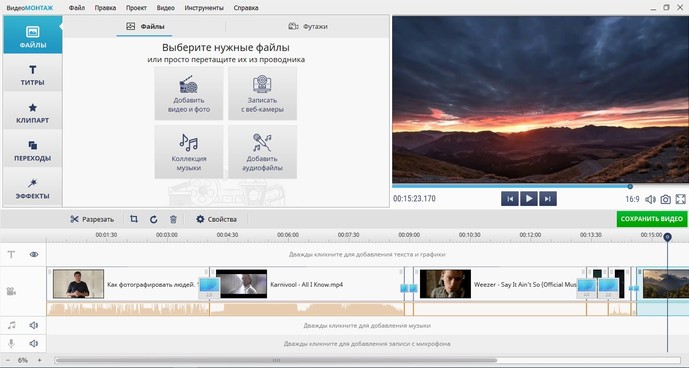Open the 16:9 aspect ratio selector
The width and height of the screenshot is (689, 368).
click(632, 199)
